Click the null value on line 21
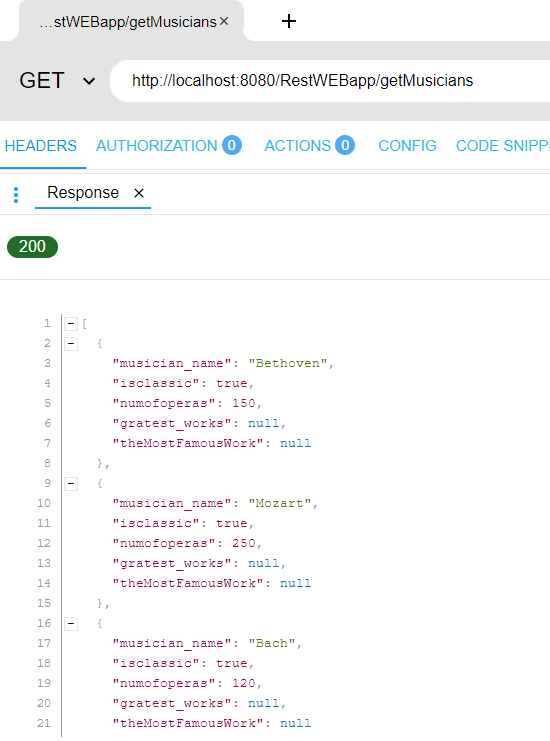Image resolution: width=550 pixels, height=741 pixels. (295, 723)
